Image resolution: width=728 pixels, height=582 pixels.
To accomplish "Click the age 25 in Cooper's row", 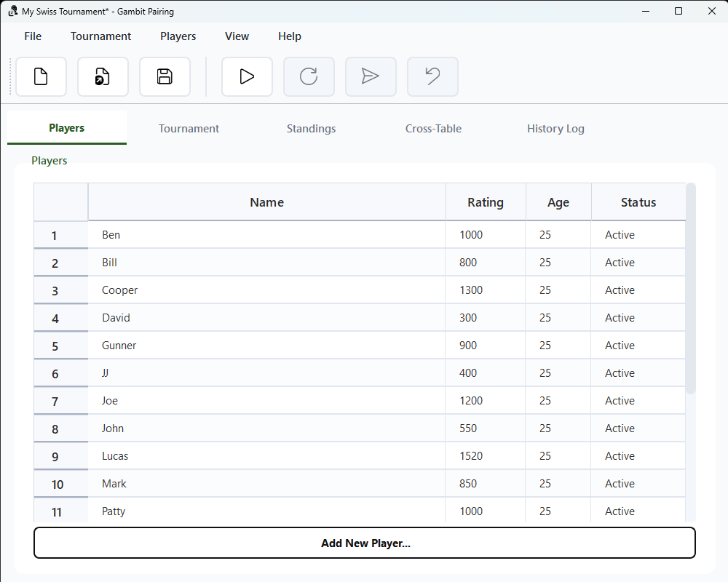I will point(545,290).
